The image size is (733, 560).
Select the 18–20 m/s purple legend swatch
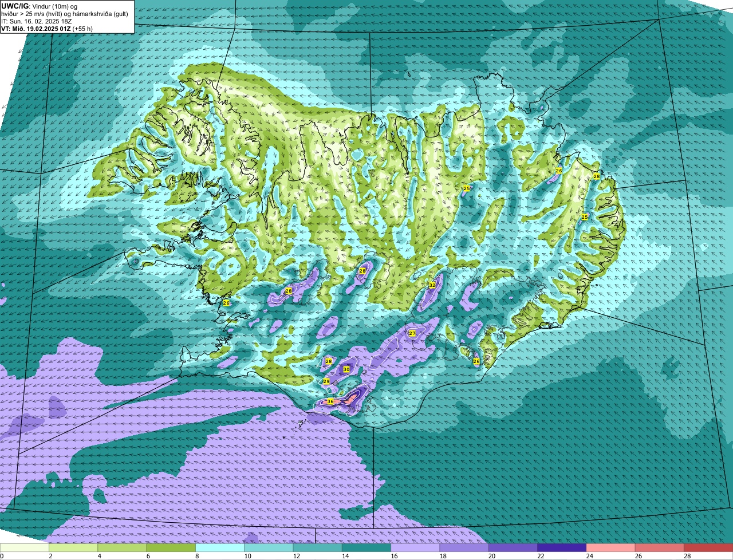(464, 547)
